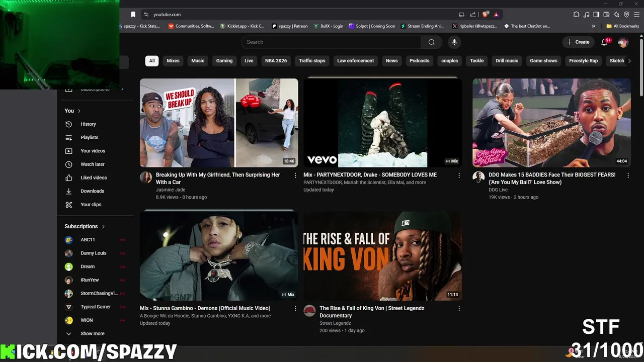The height and width of the screenshot is (362, 644).
Task: Open options menu for PARTYNEXTDOOR mix
Action: (459, 175)
